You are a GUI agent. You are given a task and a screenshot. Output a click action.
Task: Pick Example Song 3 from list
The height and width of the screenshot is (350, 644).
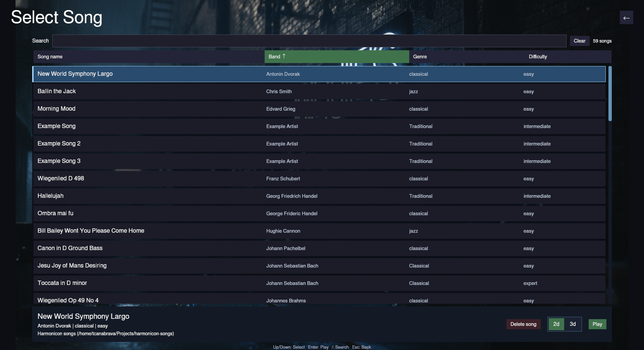[319, 161]
